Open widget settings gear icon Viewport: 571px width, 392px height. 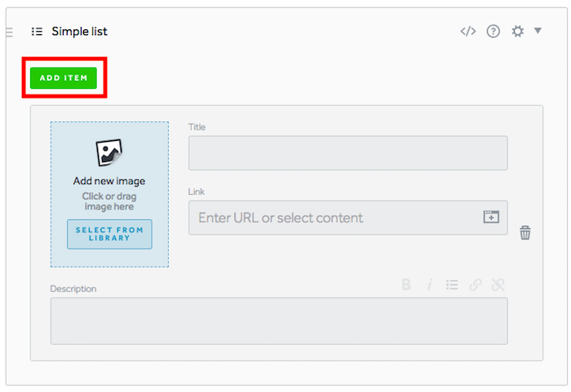[x=517, y=31]
